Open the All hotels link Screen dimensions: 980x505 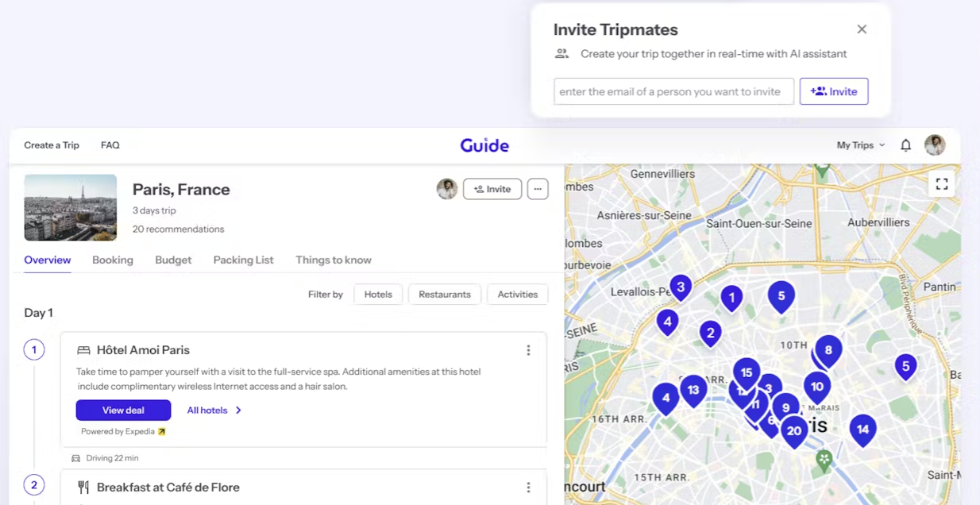coord(207,411)
